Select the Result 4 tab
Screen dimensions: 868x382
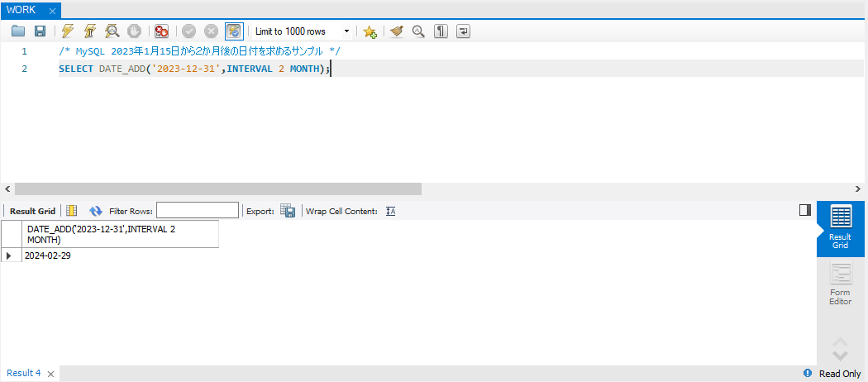tap(24, 373)
